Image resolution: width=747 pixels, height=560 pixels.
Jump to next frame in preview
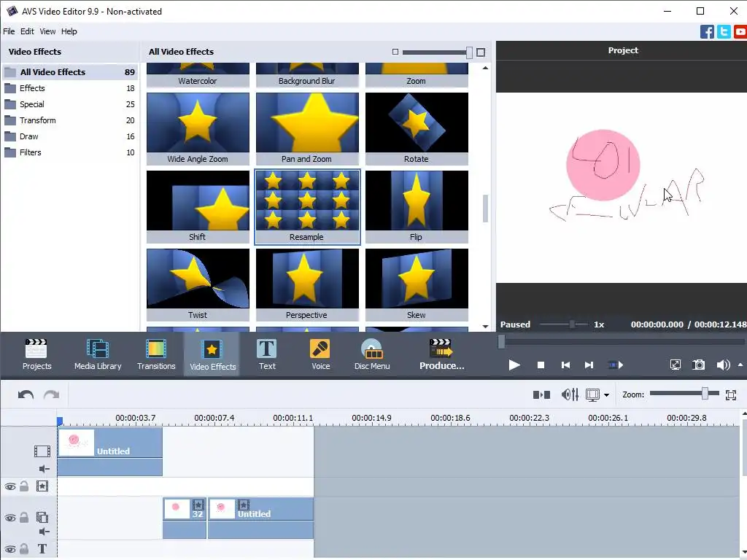pos(589,365)
